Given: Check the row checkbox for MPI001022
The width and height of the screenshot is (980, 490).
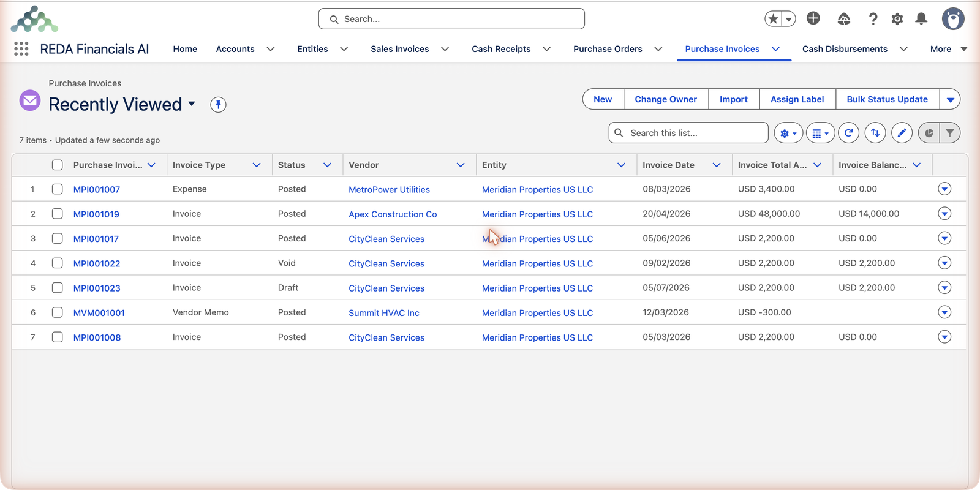Looking at the screenshot, I should click(x=58, y=263).
